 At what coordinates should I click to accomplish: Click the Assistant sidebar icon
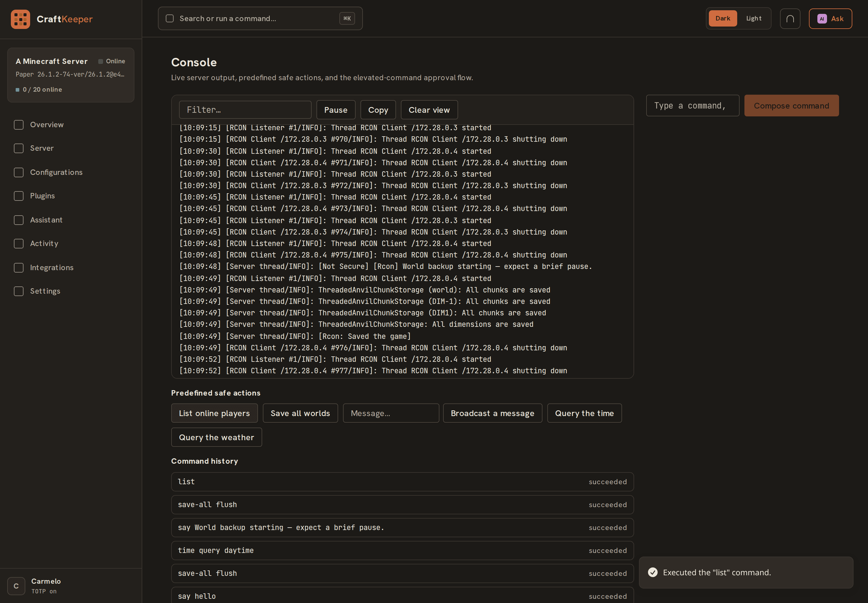[18, 220]
